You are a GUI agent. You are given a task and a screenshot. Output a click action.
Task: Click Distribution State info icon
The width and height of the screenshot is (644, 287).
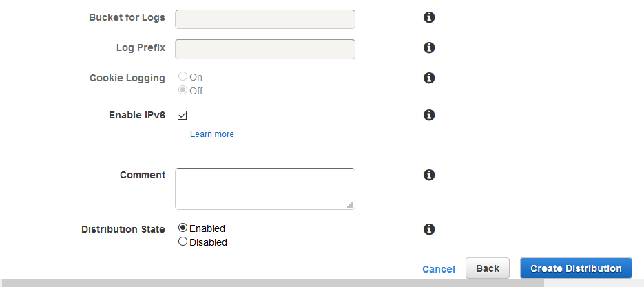429,229
